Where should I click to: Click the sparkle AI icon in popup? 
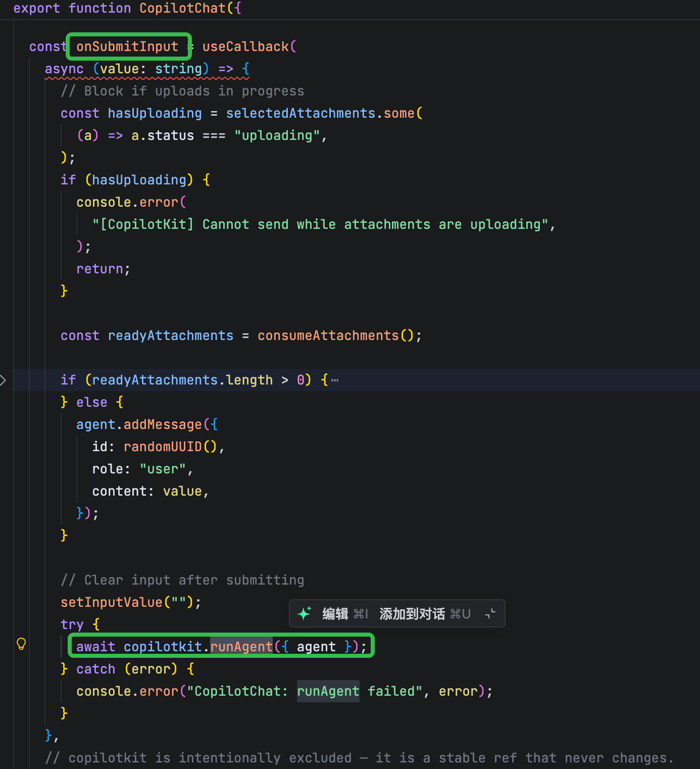[x=305, y=613]
